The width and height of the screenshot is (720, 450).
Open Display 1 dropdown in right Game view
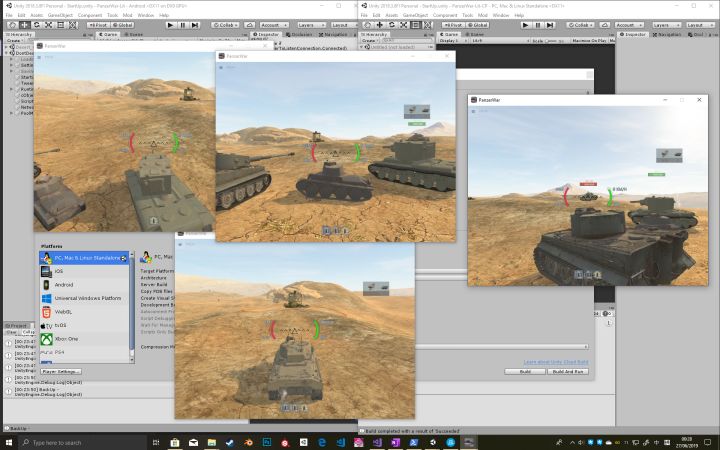pyautogui.click(x=452, y=41)
